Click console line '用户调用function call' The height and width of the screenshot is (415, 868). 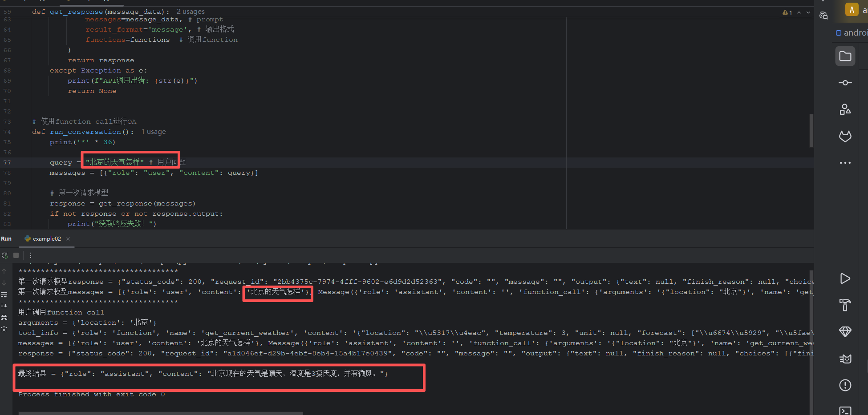61,312
